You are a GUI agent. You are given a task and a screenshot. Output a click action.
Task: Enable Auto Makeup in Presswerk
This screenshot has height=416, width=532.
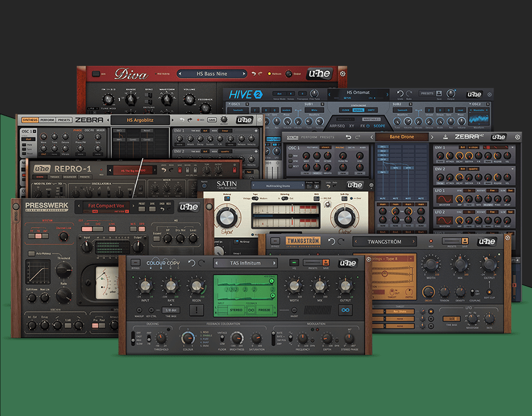point(31,253)
